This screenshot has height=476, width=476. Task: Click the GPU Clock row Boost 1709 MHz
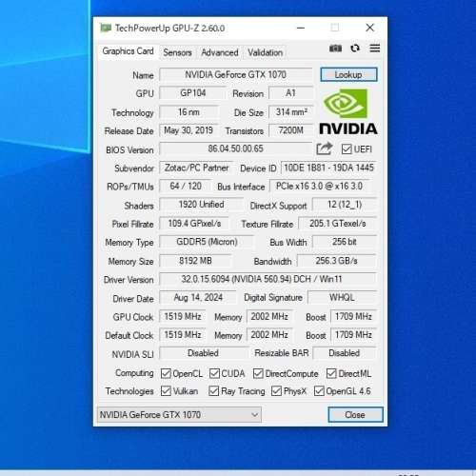[x=353, y=316]
